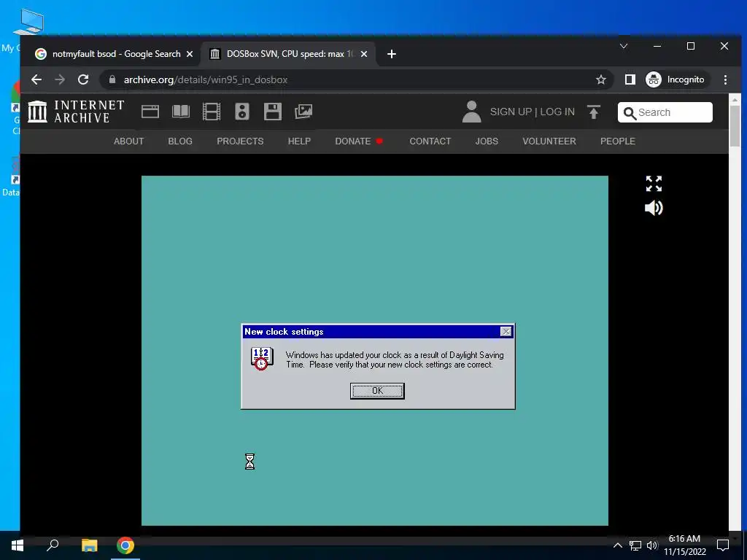Open the ABOUT menu item
This screenshot has width=747, height=560.
(x=128, y=141)
